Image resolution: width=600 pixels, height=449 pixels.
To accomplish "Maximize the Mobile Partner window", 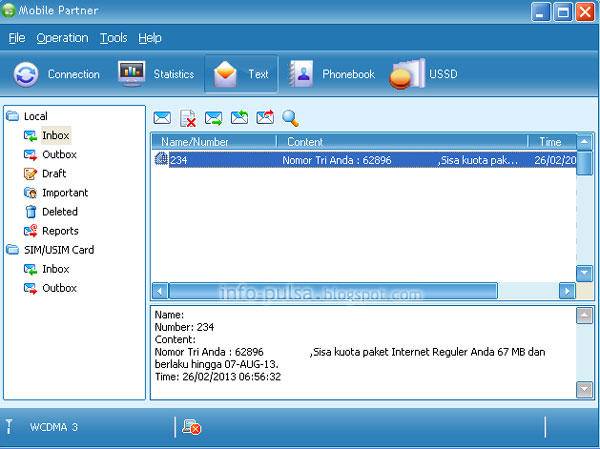I will click(x=563, y=12).
